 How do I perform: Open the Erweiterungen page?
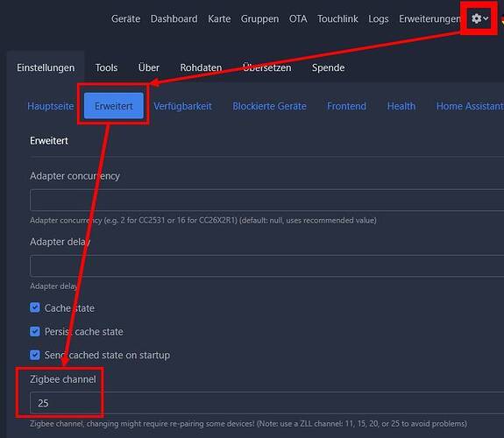coord(429,19)
